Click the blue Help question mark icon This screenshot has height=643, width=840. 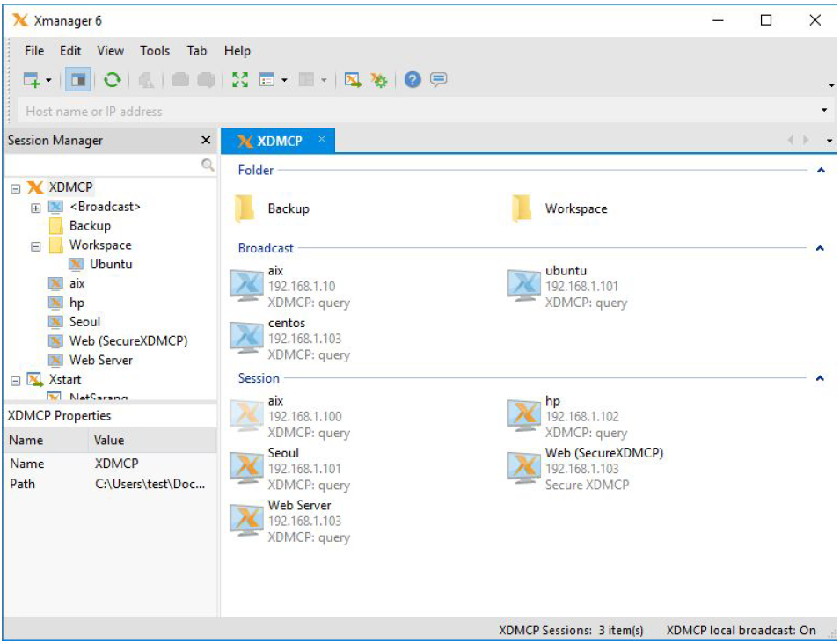413,80
